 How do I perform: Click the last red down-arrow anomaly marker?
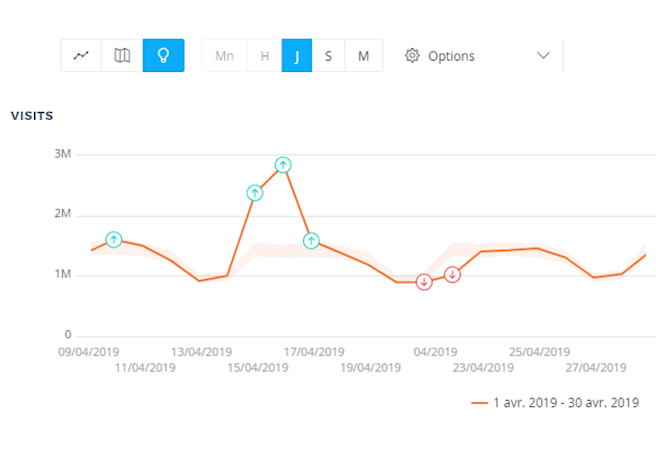coord(452,274)
